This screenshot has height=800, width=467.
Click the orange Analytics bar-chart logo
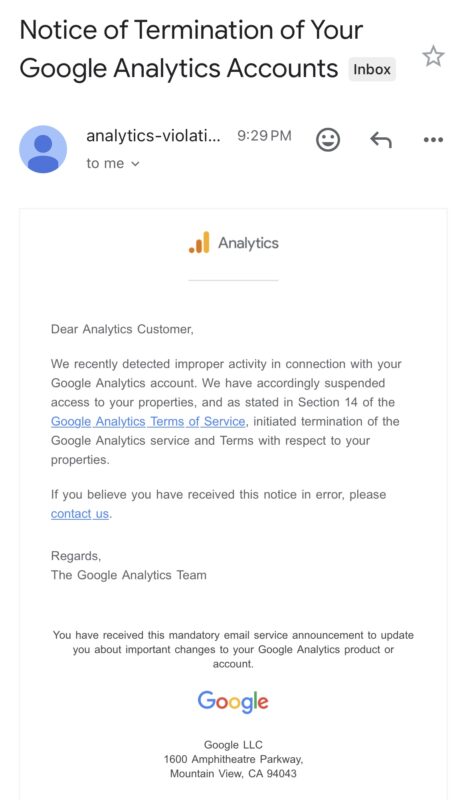coord(199,242)
